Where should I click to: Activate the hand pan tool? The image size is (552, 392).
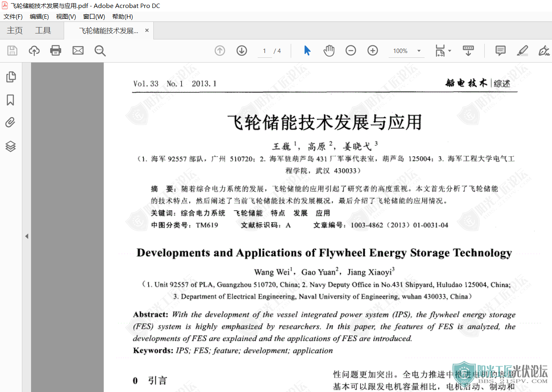(x=329, y=51)
